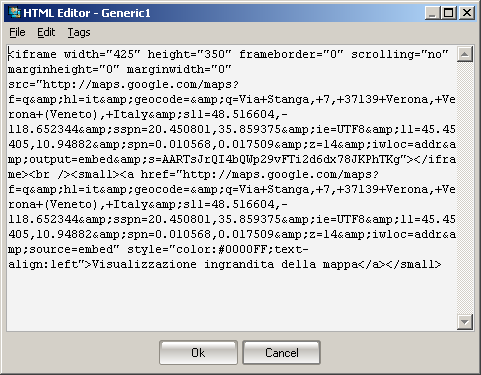Viewport: 481px width, 375px height.
Task: Maximize the HTML Editor window
Action: [x=449, y=13]
